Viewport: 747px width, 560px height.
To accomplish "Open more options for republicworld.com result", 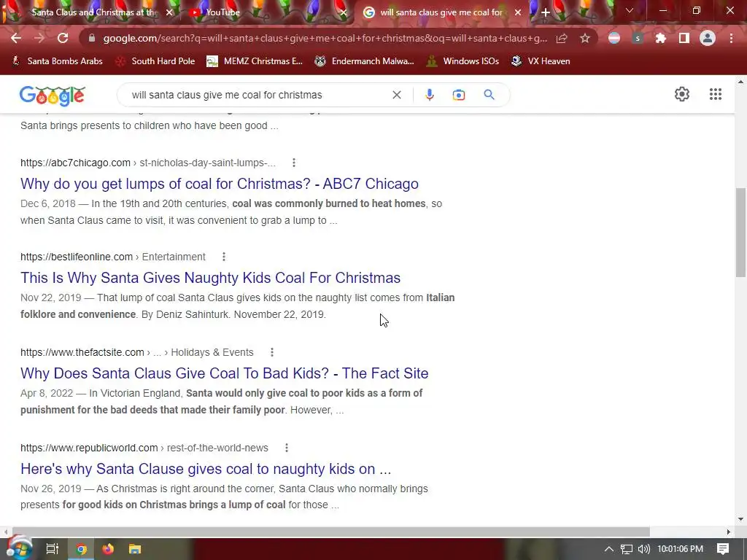I will 286,448.
